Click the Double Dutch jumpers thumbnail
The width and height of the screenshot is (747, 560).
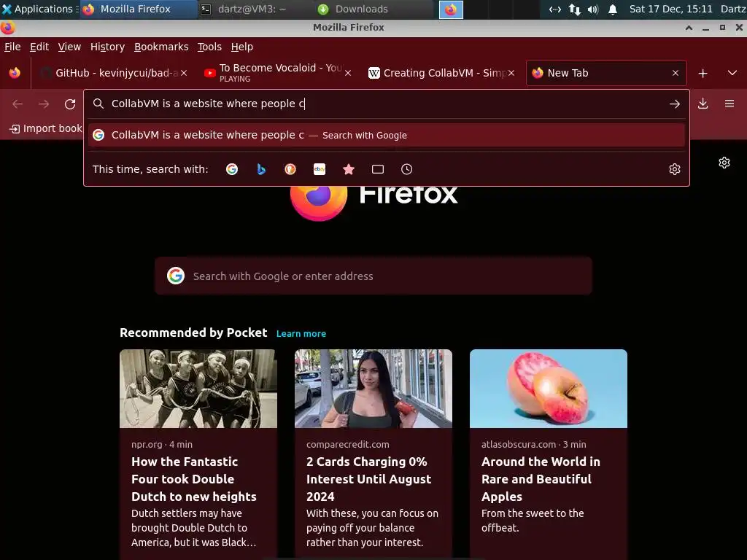tap(198, 389)
